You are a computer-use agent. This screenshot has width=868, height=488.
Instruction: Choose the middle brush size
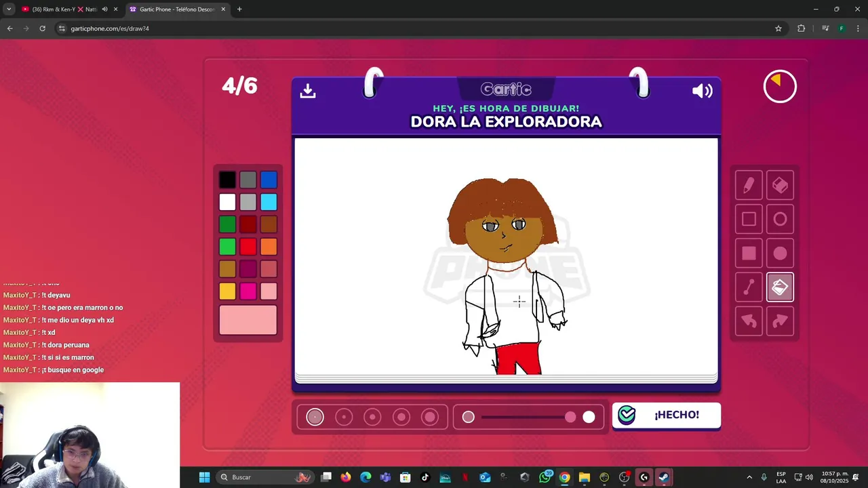point(372,417)
